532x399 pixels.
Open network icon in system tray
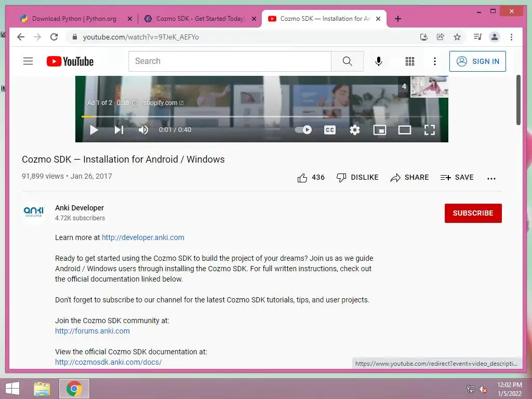[470, 389]
